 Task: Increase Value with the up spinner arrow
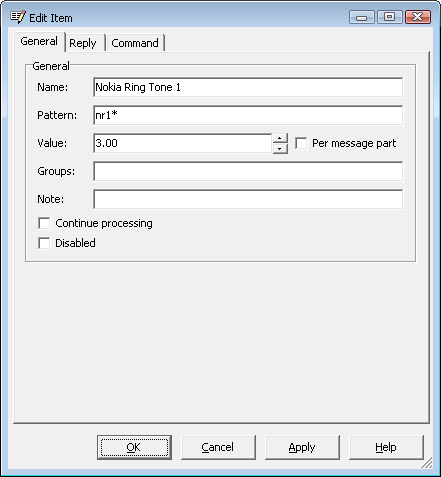point(280,138)
